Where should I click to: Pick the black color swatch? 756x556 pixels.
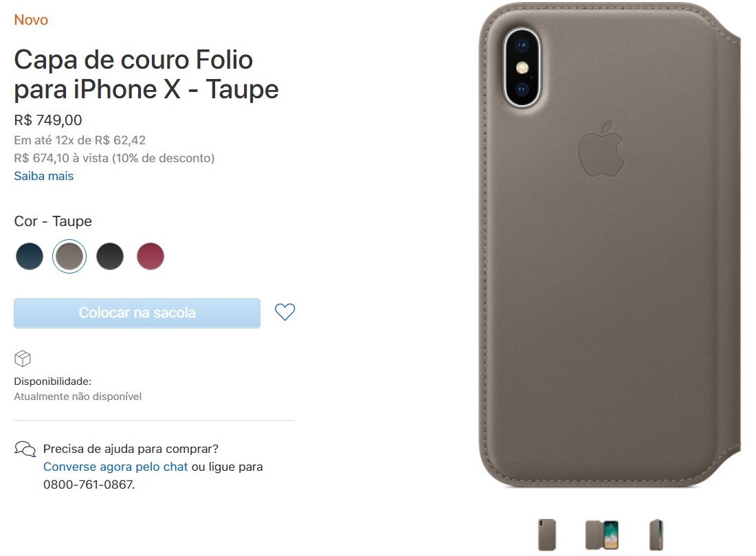(110, 256)
